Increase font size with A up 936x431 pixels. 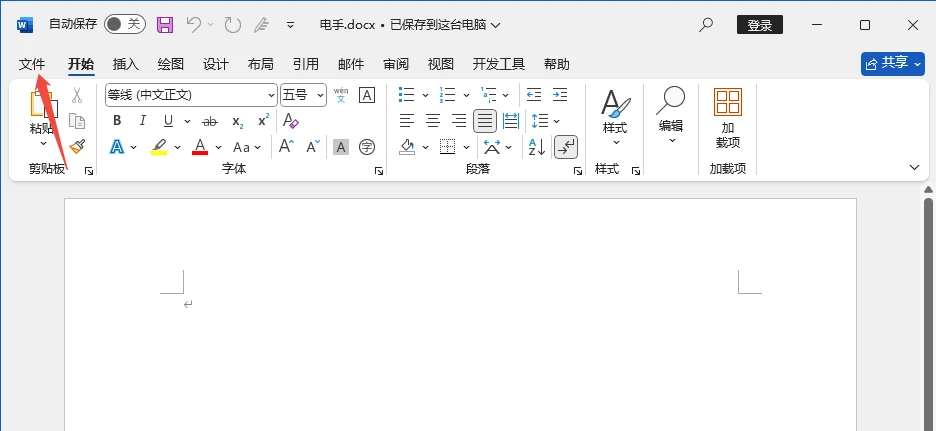point(287,146)
